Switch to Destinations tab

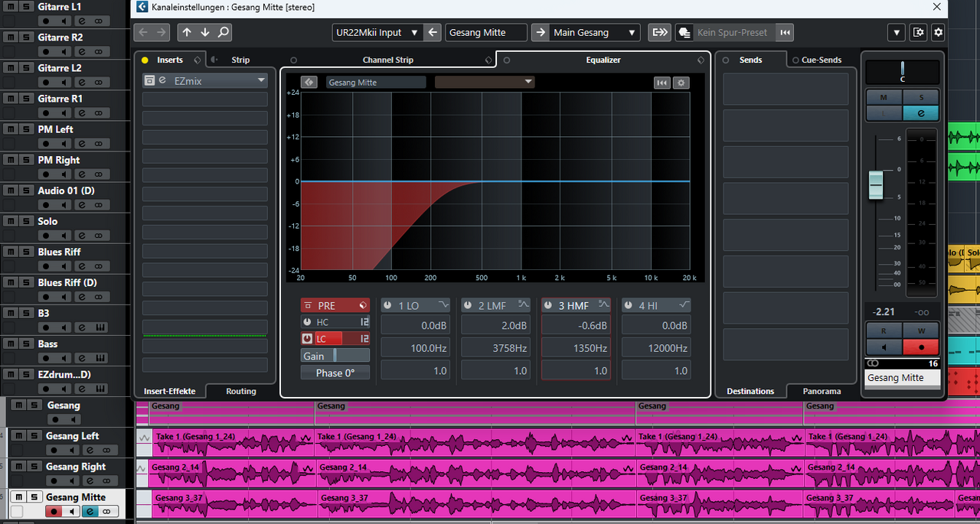750,391
